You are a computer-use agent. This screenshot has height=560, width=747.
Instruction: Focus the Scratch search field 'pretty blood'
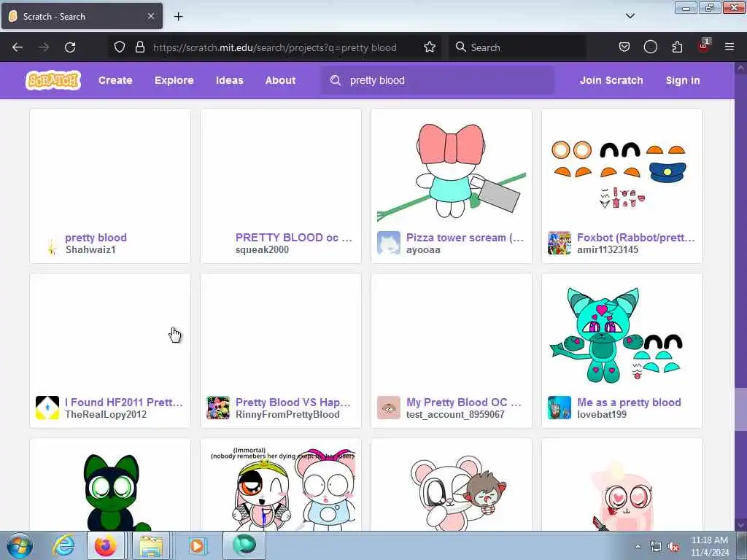438,80
